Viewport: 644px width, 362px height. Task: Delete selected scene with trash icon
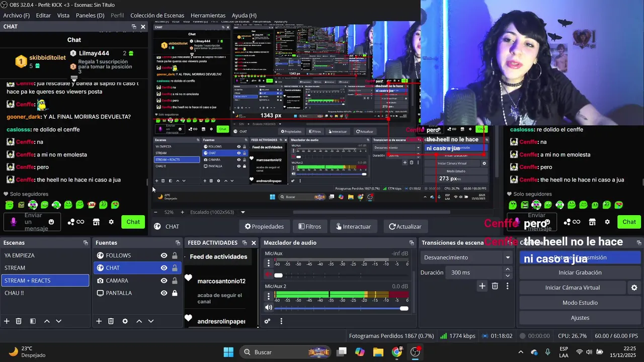pyautogui.click(x=19, y=321)
